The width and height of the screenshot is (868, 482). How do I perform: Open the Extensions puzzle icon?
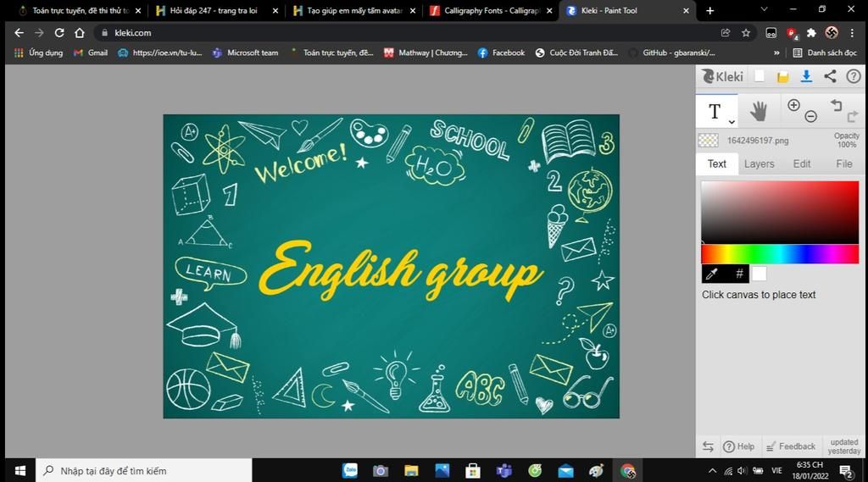click(x=811, y=33)
